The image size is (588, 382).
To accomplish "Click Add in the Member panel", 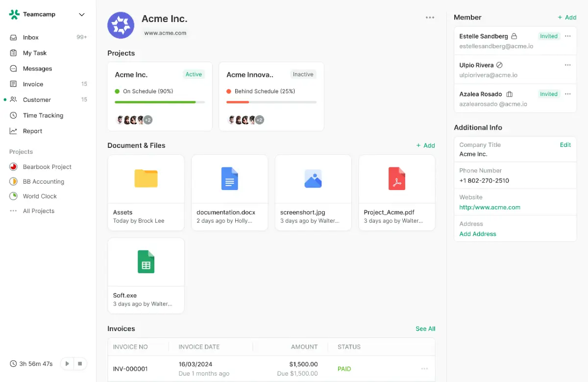I will click(567, 18).
